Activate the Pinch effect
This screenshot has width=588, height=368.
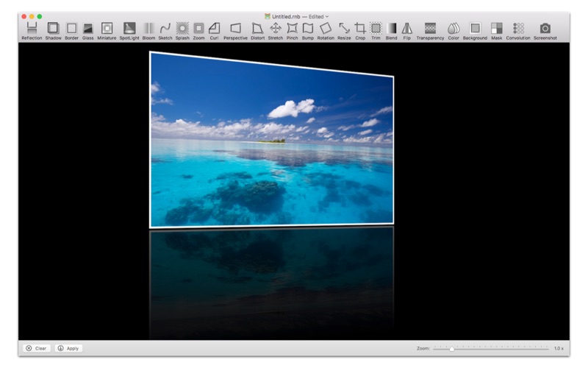(x=292, y=31)
